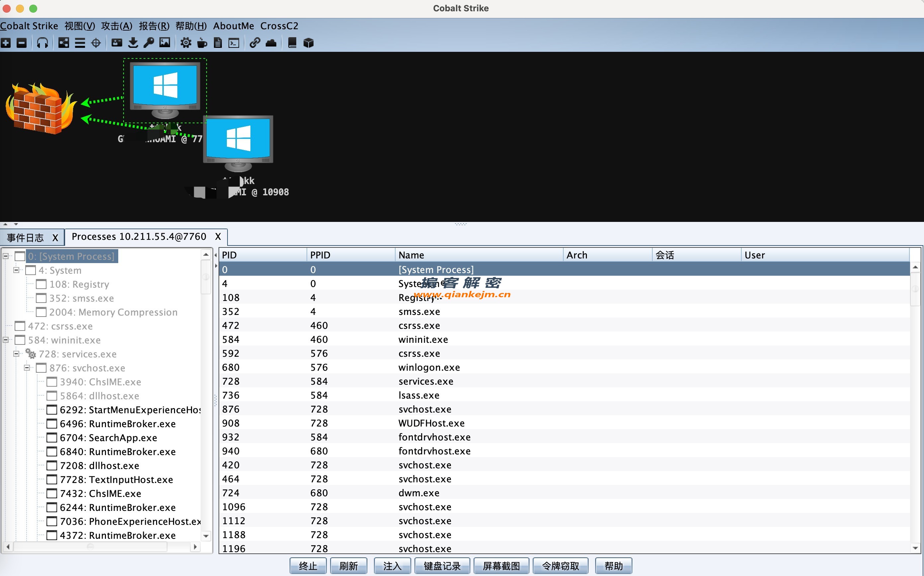This screenshot has height=576, width=924.
Task: Select the lsass.exe table row
Action: pyautogui.click(x=564, y=395)
